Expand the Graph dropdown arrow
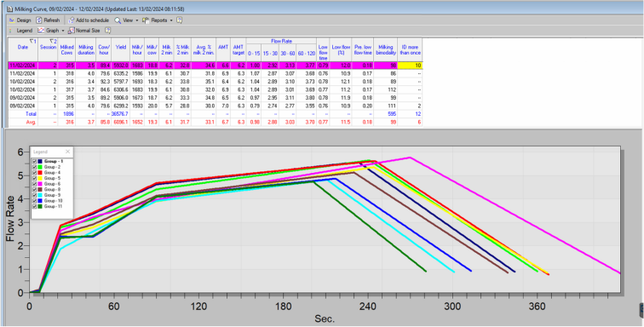Viewport: 644px width, 327px height. [63, 31]
